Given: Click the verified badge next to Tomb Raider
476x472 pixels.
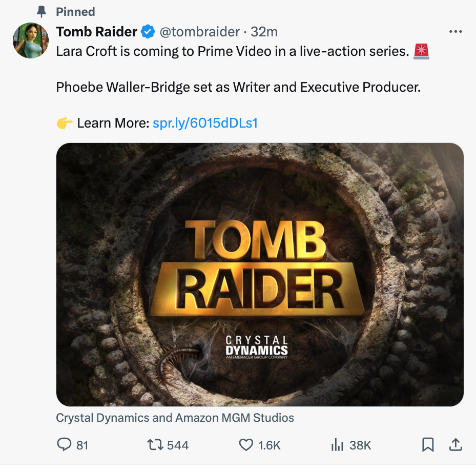Looking at the screenshot, I should click(148, 31).
